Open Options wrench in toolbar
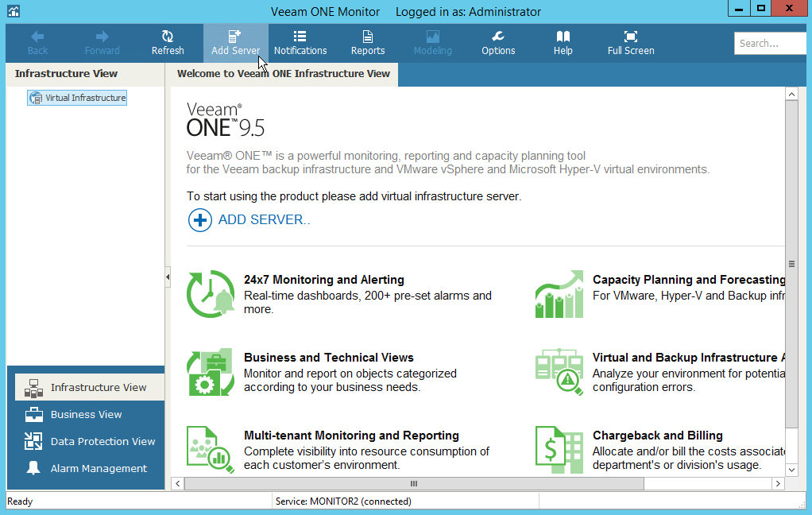Image resolution: width=812 pixels, height=515 pixels. 498,43
